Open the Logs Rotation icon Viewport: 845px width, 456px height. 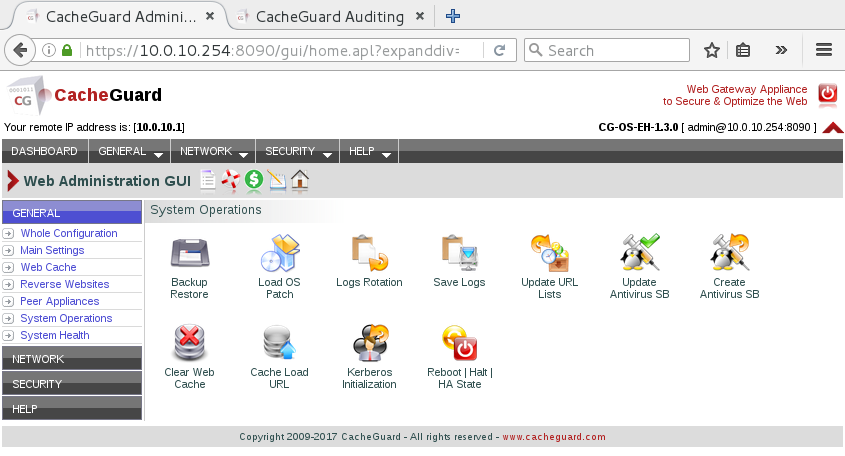point(369,253)
